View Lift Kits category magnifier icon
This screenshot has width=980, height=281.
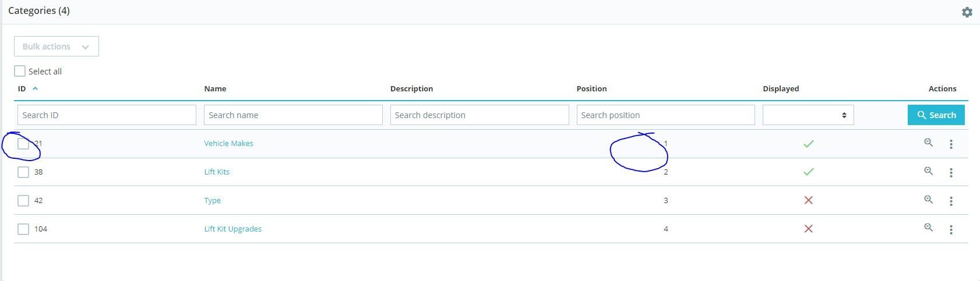pyautogui.click(x=929, y=171)
